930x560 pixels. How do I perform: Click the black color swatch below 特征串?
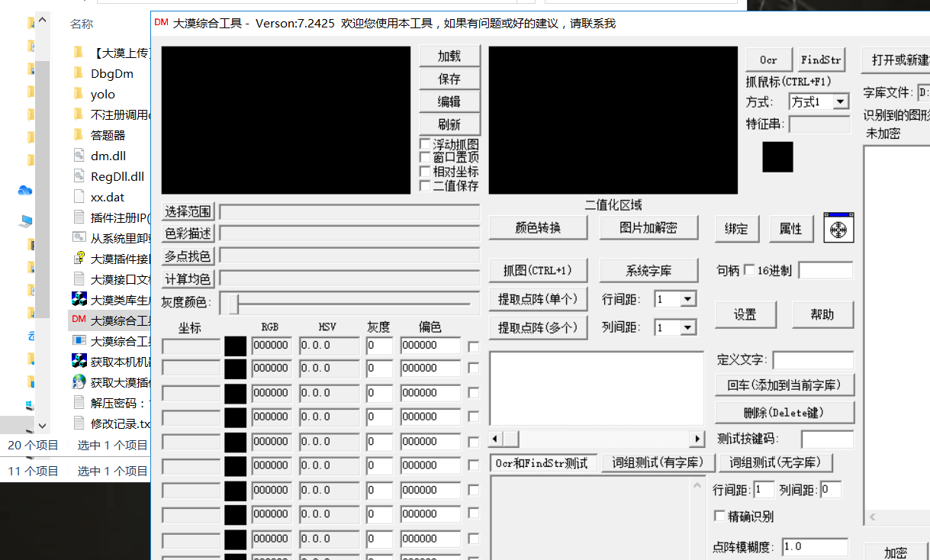pos(777,156)
